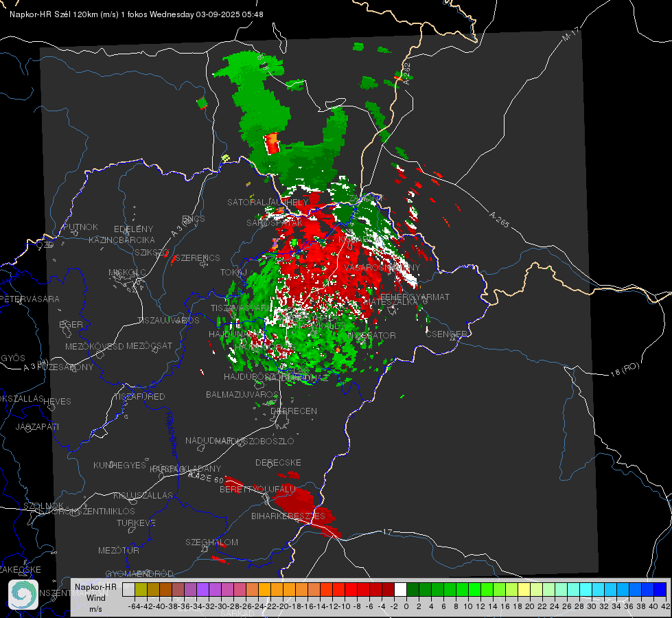Click the KISÚJSZÁLLÁS city label

click(143, 496)
